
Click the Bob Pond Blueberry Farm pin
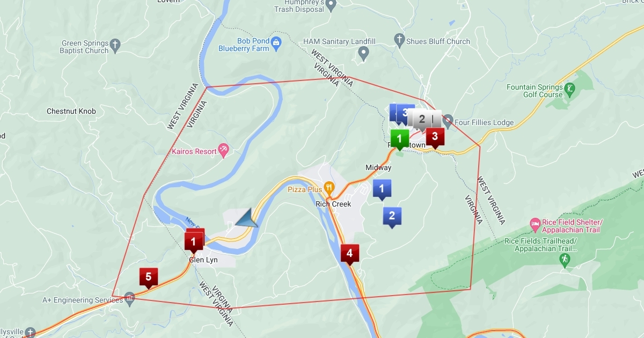click(276, 42)
